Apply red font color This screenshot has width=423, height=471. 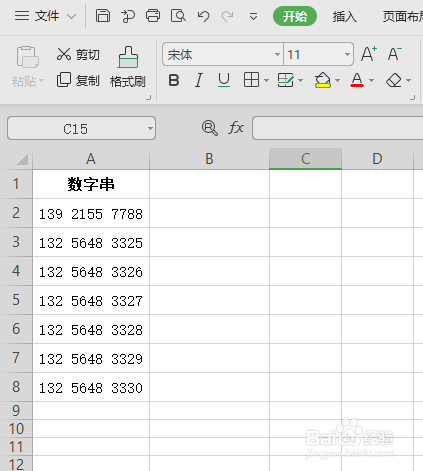click(x=357, y=80)
